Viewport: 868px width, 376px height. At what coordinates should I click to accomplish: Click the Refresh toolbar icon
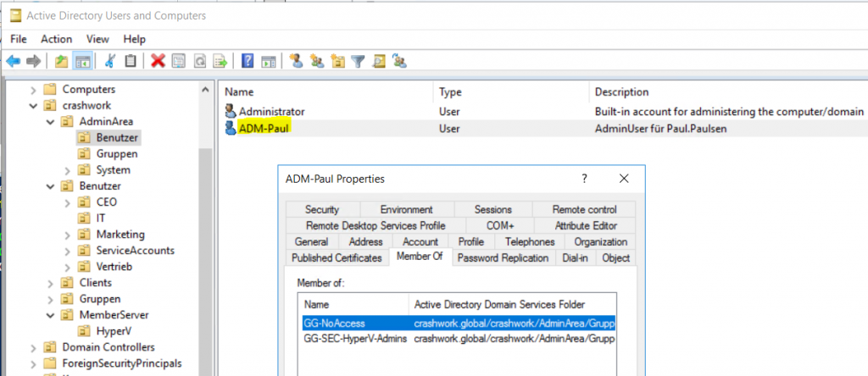pos(199,61)
